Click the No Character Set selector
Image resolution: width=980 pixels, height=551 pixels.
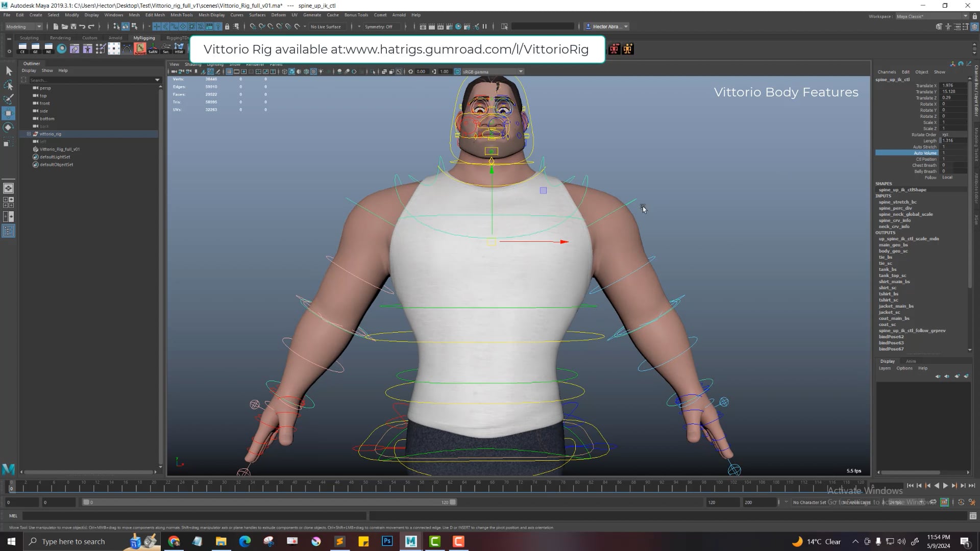point(811,502)
